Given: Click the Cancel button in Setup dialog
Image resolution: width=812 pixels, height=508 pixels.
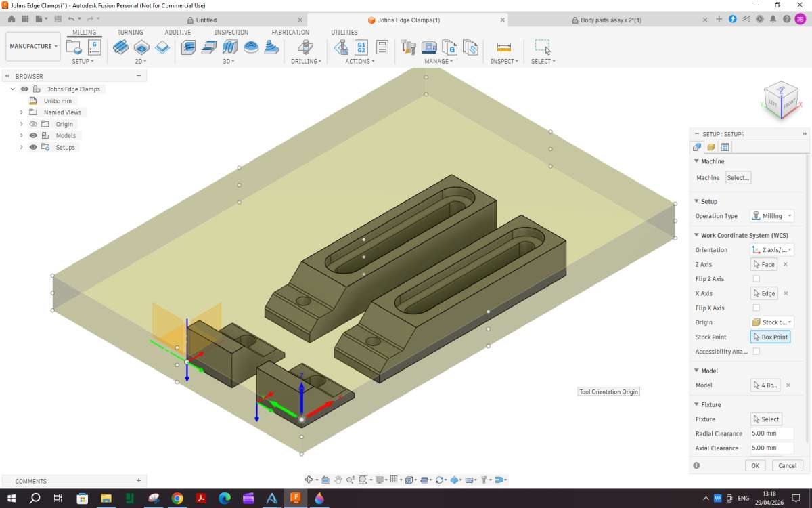Looking at the screenshot, I should click(788, 465).
